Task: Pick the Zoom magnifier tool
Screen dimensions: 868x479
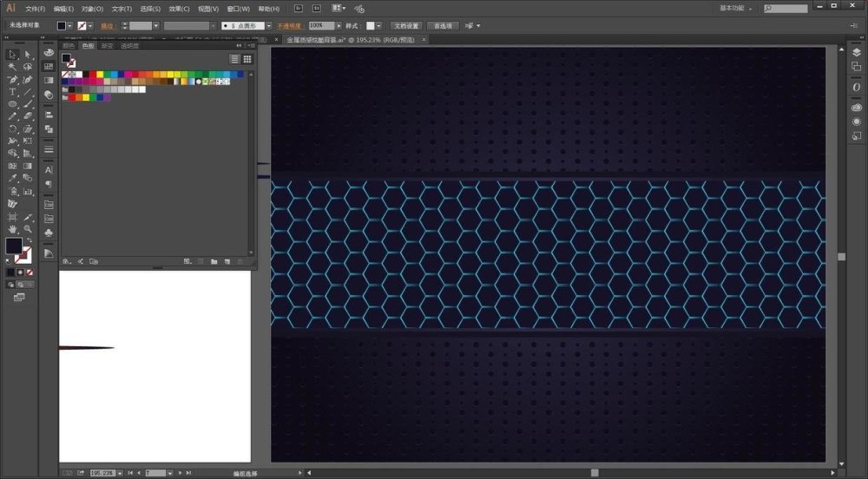Action: [x=28, y=227]
